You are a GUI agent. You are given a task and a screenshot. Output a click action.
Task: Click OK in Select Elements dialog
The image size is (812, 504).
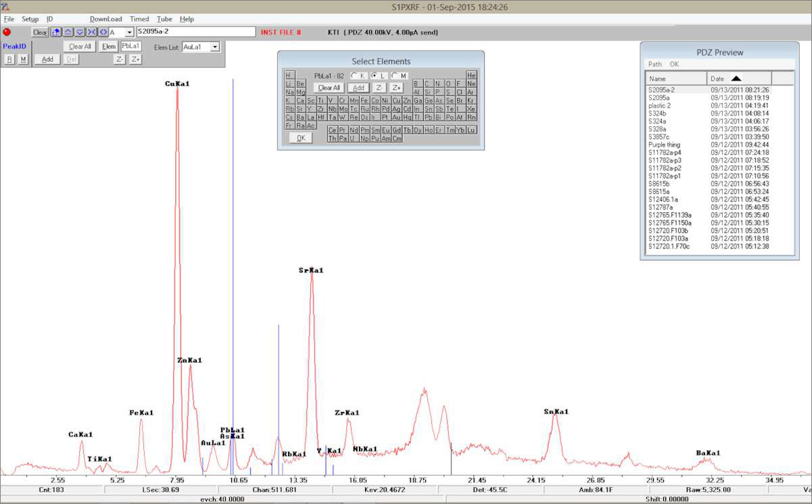[301, 138]
